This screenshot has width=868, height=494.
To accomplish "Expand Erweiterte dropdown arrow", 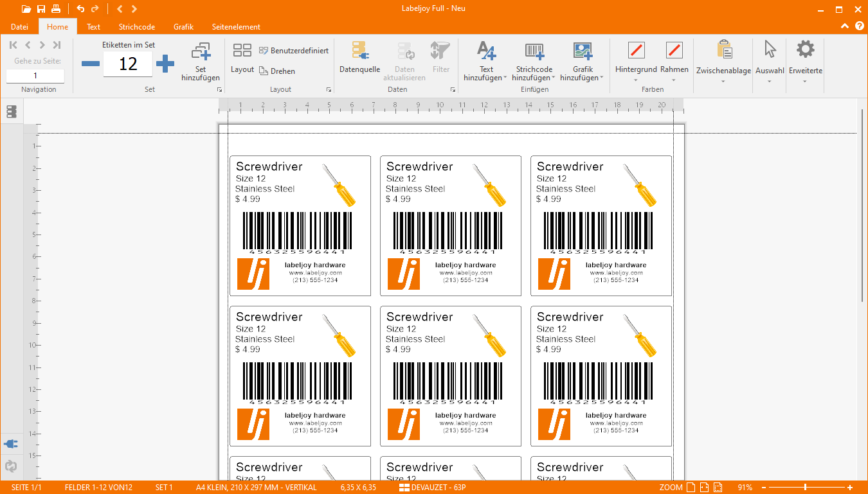I will [806, 82].
